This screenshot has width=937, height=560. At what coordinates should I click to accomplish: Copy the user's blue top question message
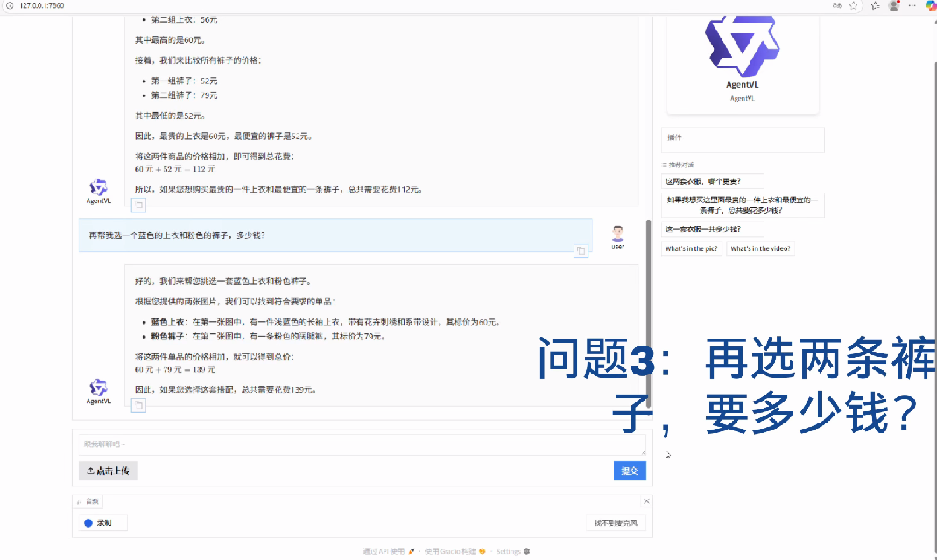click(x=580, y=251)
